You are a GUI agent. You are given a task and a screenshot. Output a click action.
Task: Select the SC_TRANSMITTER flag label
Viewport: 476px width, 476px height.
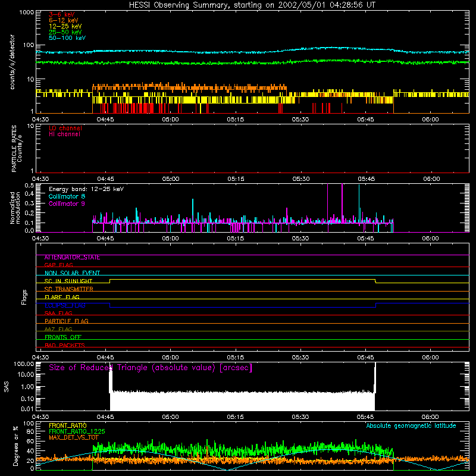[68, 289]
